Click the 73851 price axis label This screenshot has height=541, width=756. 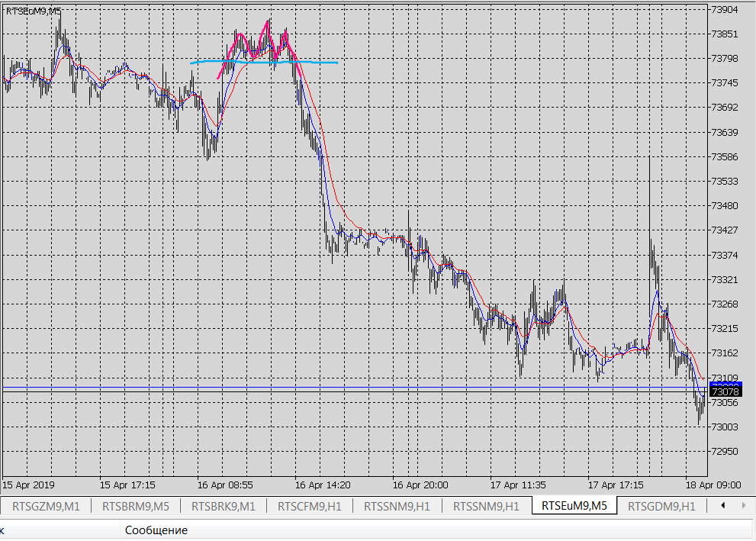point(725,34)
